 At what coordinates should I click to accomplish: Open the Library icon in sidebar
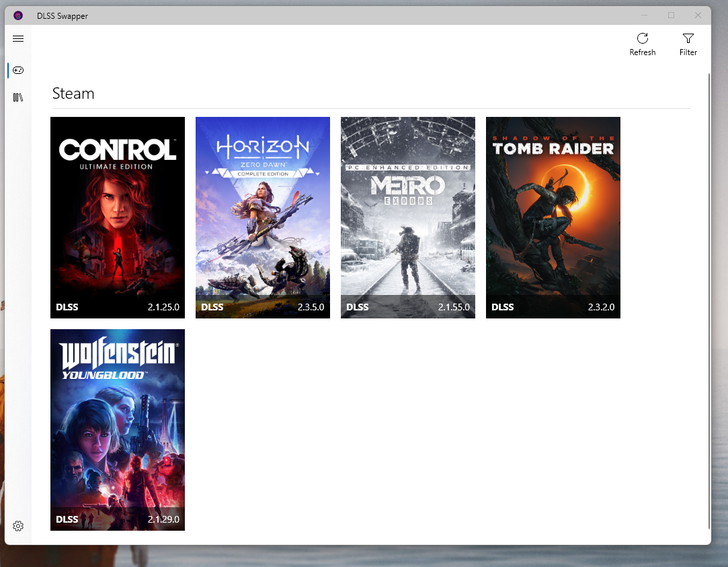[x=18, y=97]
